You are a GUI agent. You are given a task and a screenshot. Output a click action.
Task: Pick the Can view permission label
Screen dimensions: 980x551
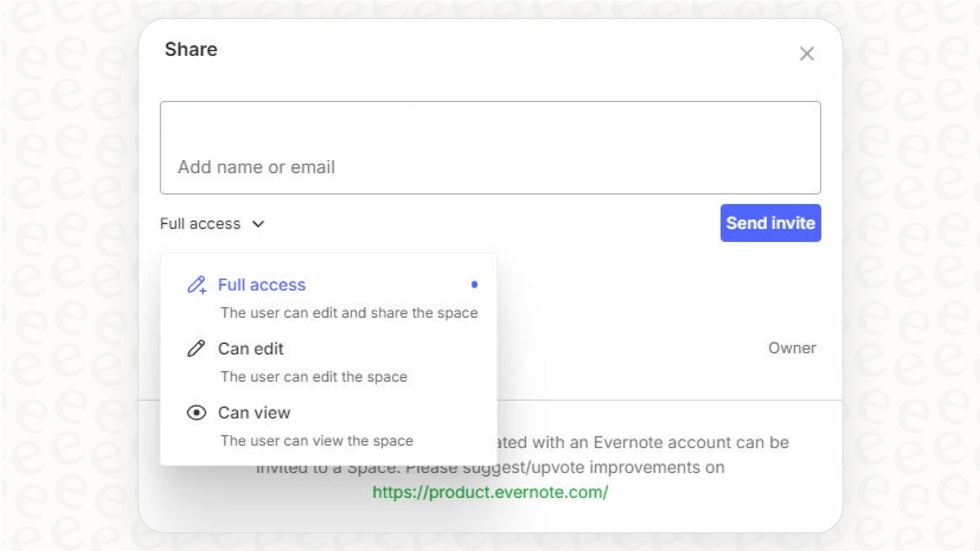(254, 413)
